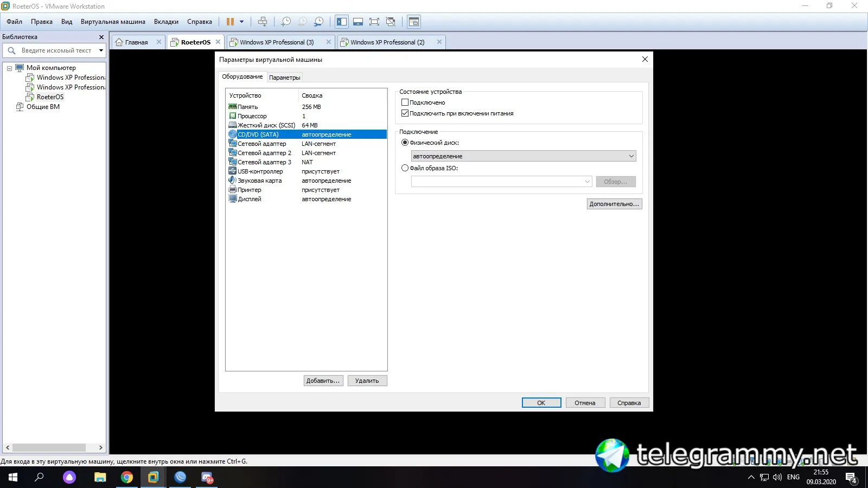868x488 pixels.
Task: Open the Windows Start menu
Action: tap(13, 477)
